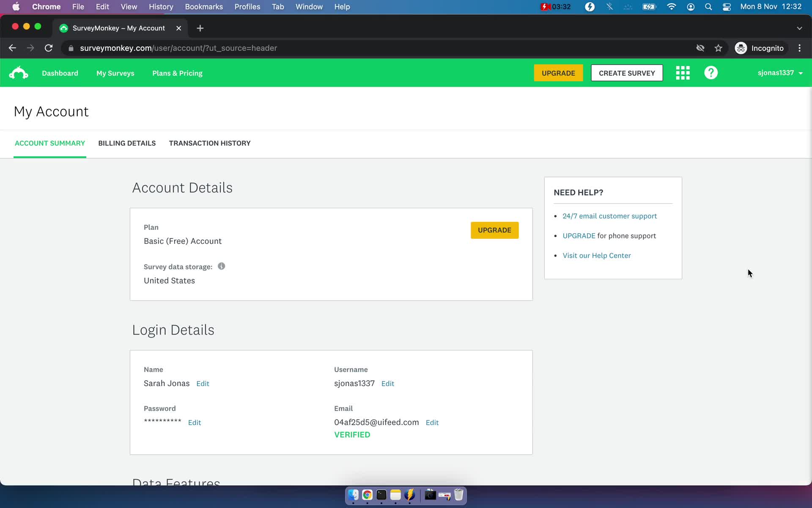Open the History menu

pyautogui.click(x=161, y=7)
